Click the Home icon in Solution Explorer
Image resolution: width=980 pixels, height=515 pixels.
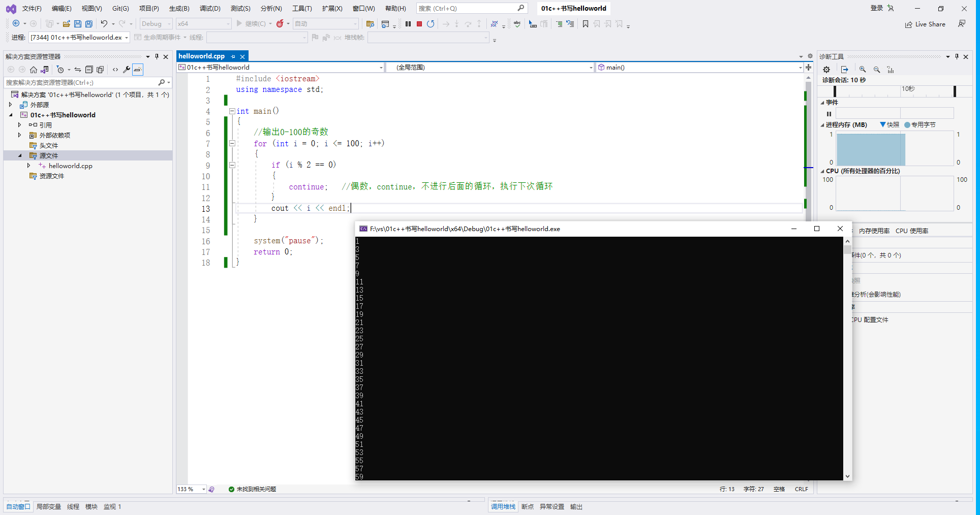pyautogui.click(x=34, y=70)
